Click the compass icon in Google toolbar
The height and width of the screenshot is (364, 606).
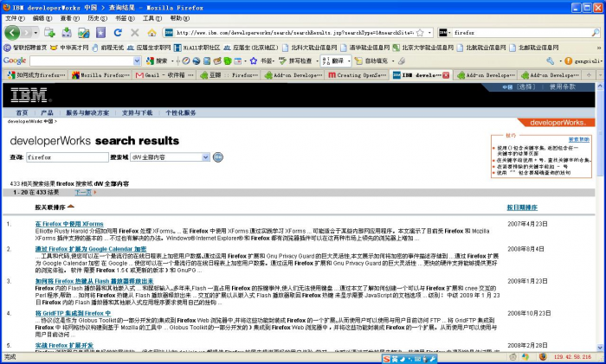[186, 61]
